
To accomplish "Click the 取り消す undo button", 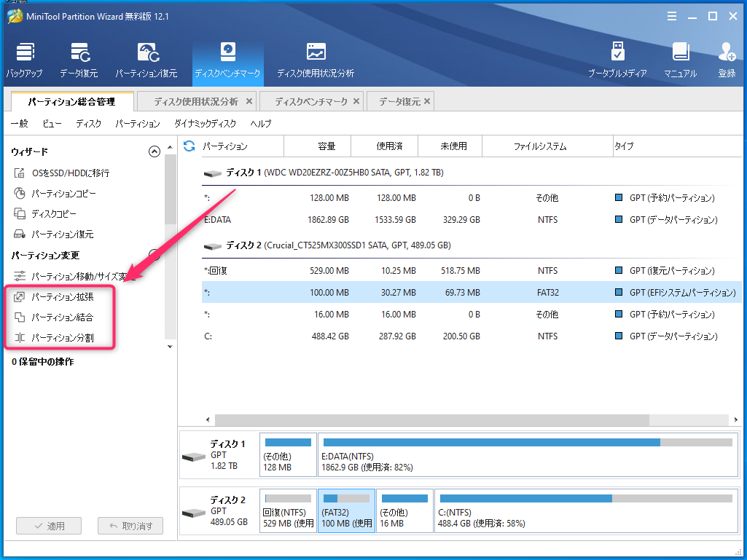I will click(131, 526).
